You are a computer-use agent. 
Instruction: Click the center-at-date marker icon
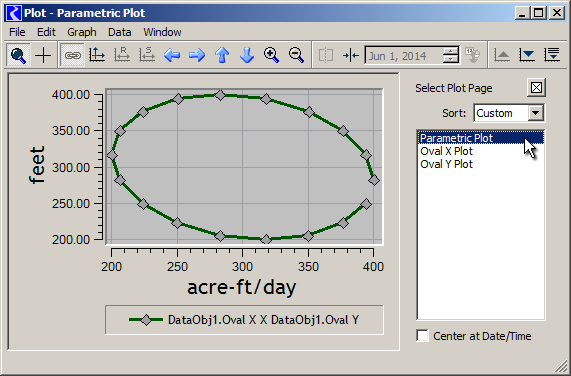[351, 55]
